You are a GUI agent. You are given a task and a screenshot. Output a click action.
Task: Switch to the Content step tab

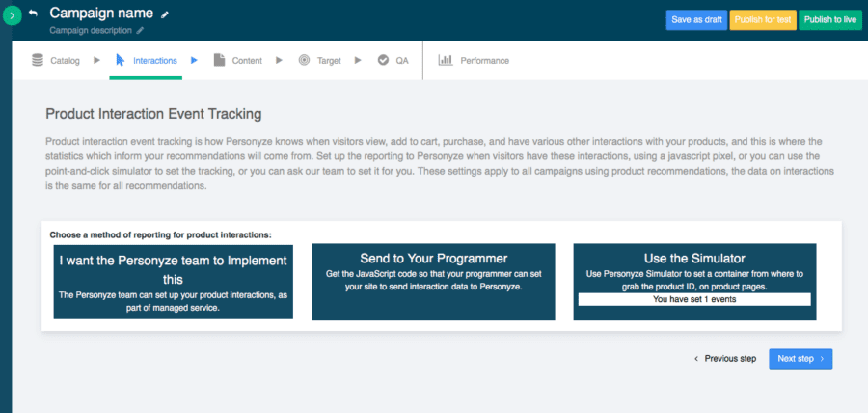[x=247, y=60]
